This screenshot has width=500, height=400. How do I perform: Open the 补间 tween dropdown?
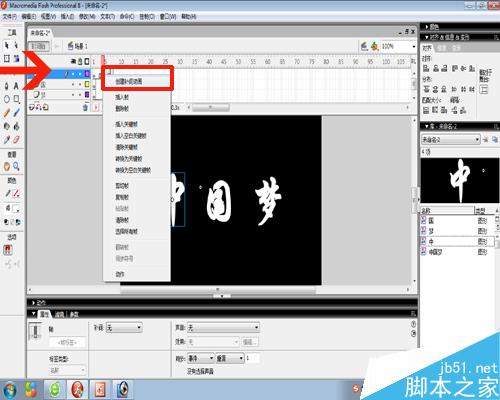point(124,328)
